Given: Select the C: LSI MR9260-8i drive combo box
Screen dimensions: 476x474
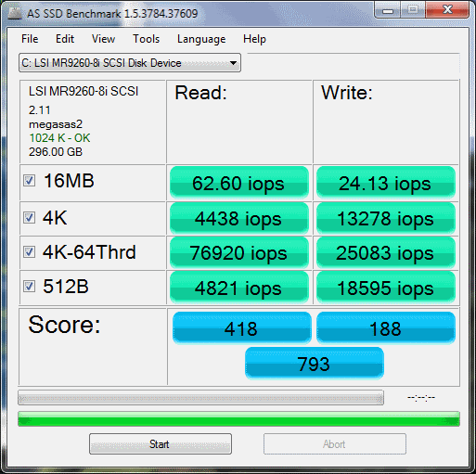Looking at the screenshot, I should 130,63.
